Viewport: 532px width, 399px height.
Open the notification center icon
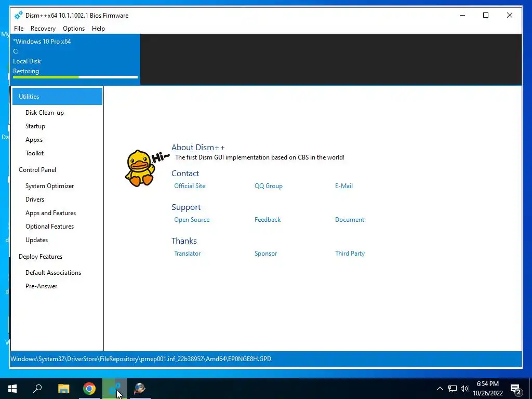click(516, 389)
